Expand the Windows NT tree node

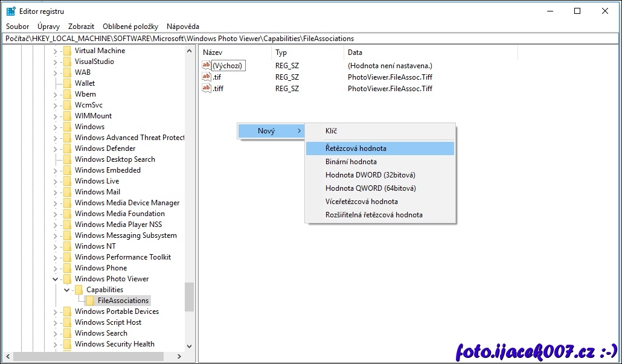click(x=56, y=246)
